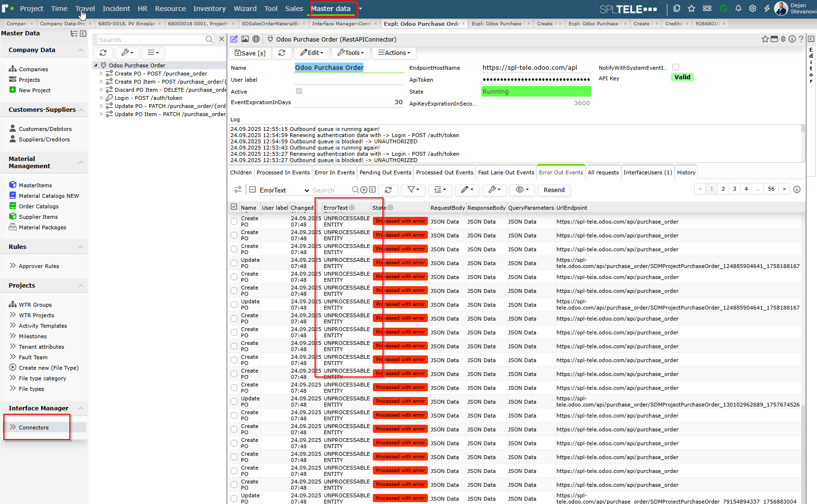Mark the Odoo connector as favorite
This screenshot has width=817, height=504.
(765, 39)
